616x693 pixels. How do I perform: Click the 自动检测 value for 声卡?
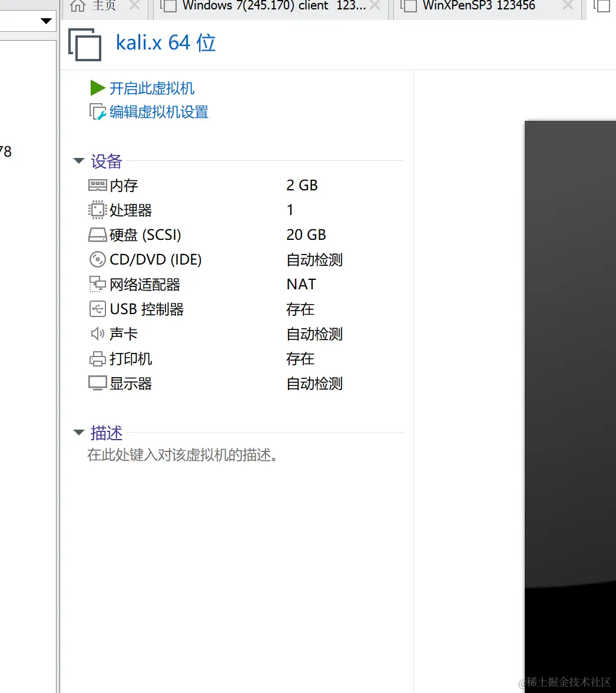click(314, 334)
